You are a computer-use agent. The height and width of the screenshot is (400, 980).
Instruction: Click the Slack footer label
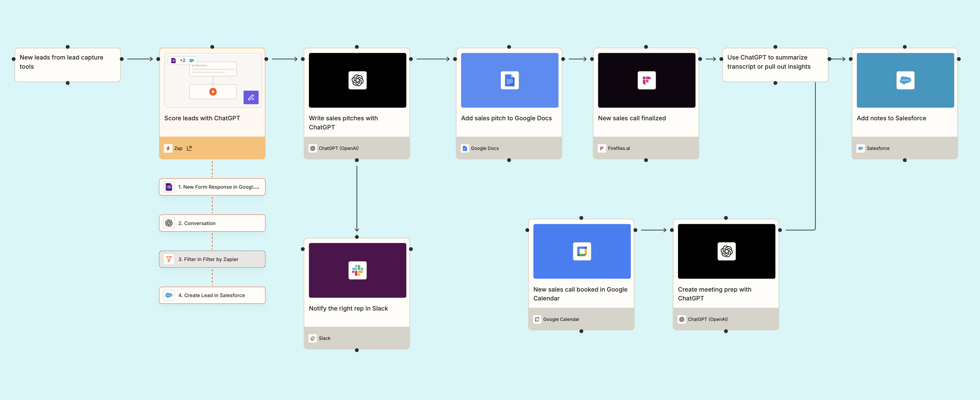point(325,338)
